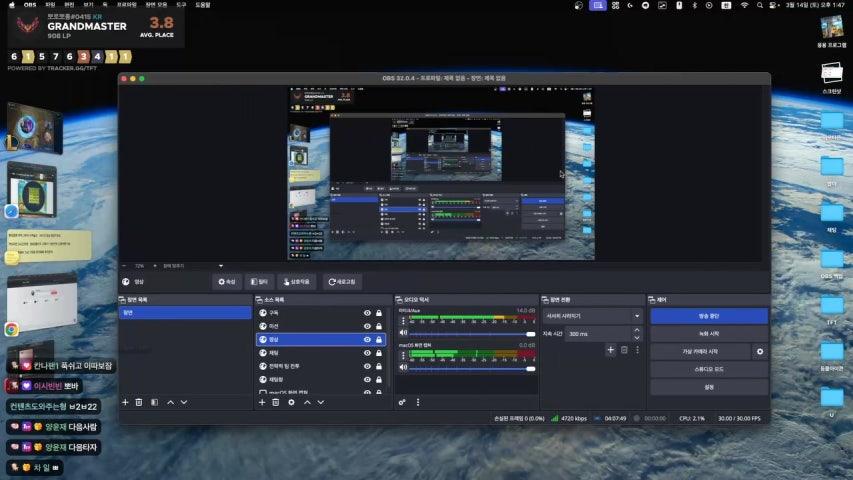Add a new scene with the plus icon

tap(125, 402)
